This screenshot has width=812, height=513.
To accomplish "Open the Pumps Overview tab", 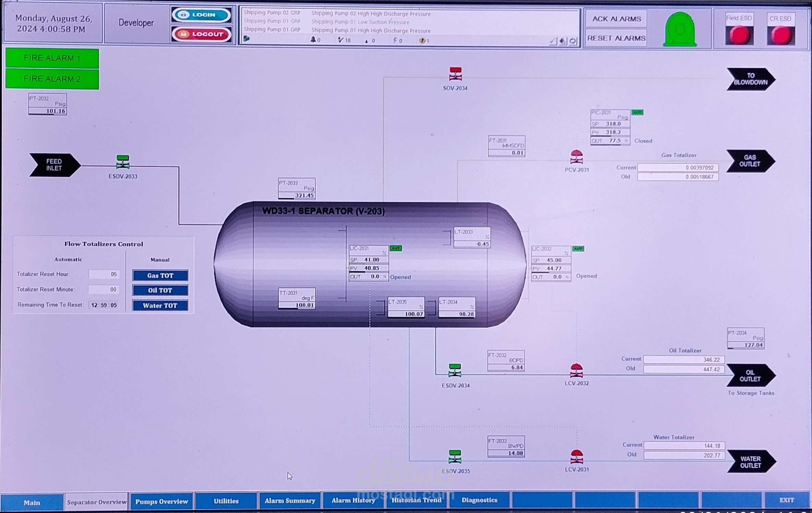I will tap(161, 502).
